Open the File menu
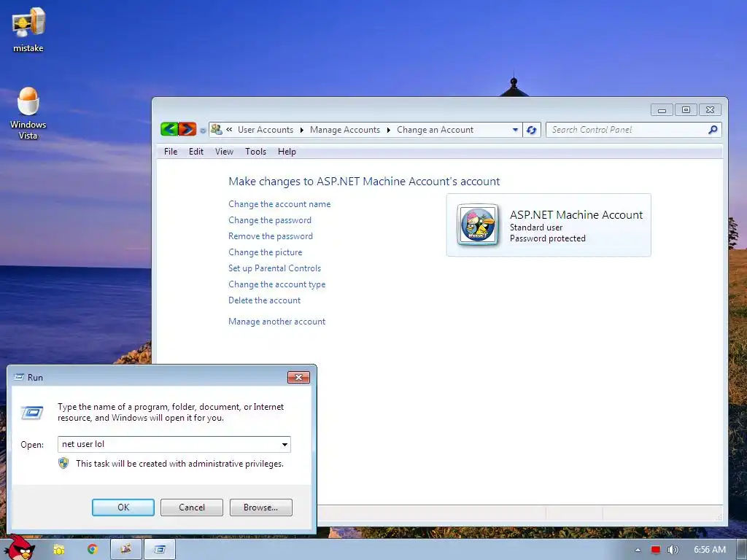Viewport: 747px width, 560px height. click(171, 152)
